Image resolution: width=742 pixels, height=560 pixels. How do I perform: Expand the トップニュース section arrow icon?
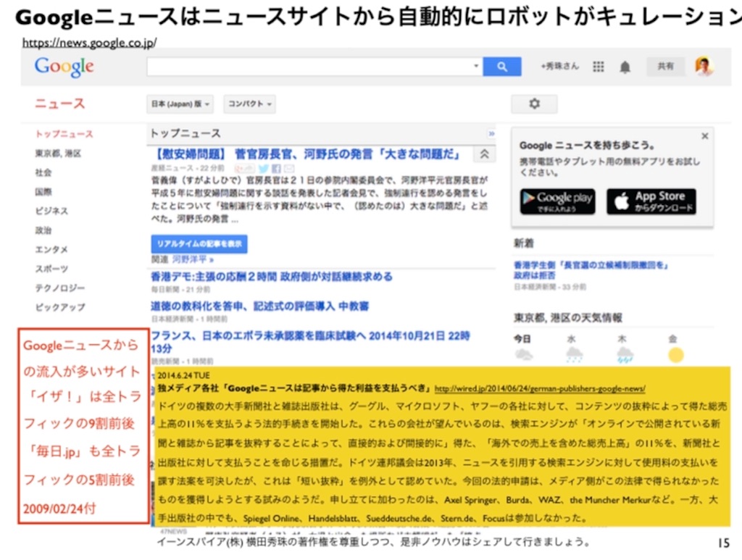(491, 134)
